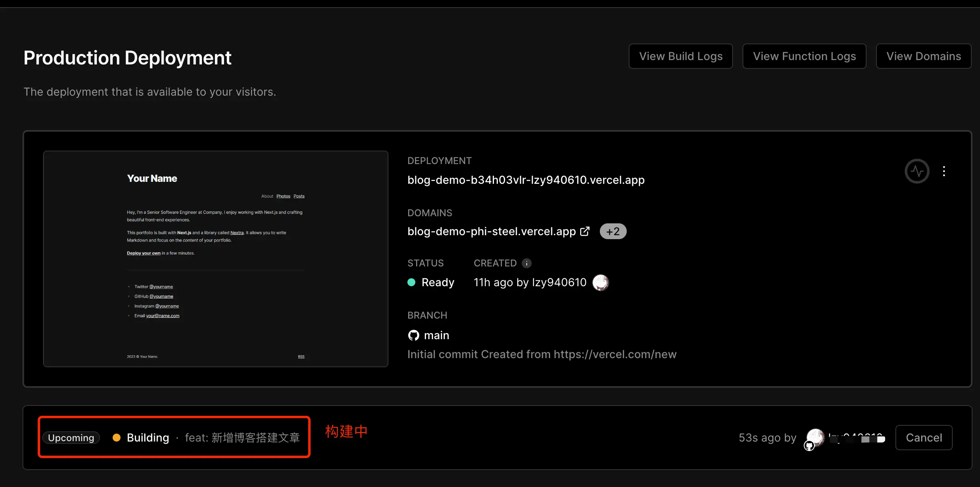Click the site preview thumbnail
This screenshot has height=487, width=980.
click(x=216, y=259)
